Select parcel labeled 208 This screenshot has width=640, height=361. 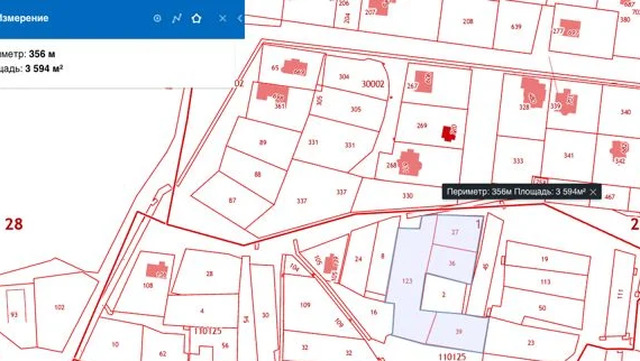468,21
